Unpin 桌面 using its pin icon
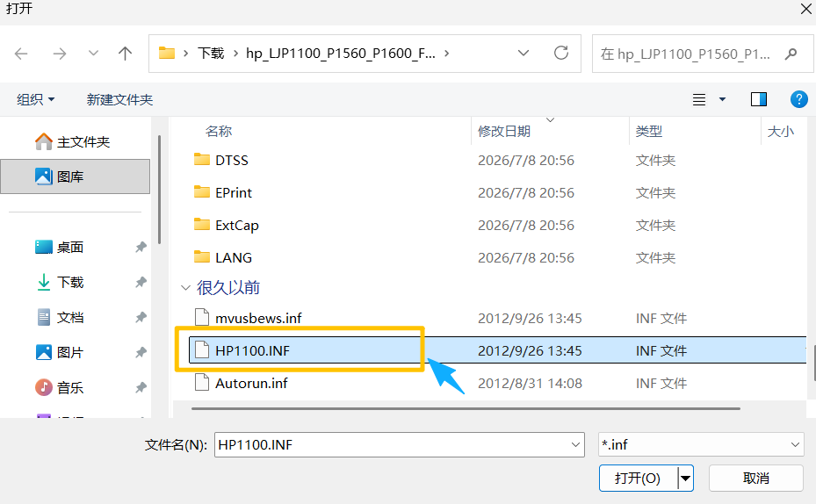 tap(141, 247)
